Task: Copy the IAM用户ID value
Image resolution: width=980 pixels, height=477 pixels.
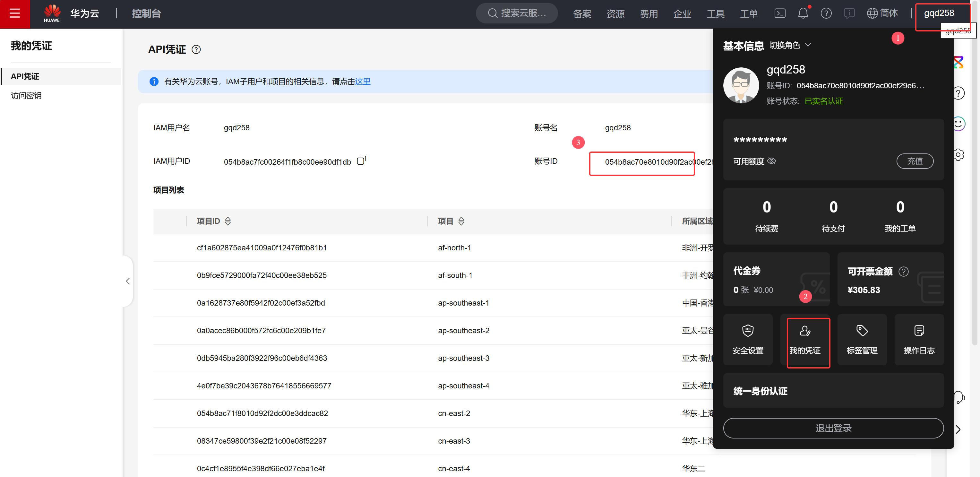Action: [x=361, y=160]
